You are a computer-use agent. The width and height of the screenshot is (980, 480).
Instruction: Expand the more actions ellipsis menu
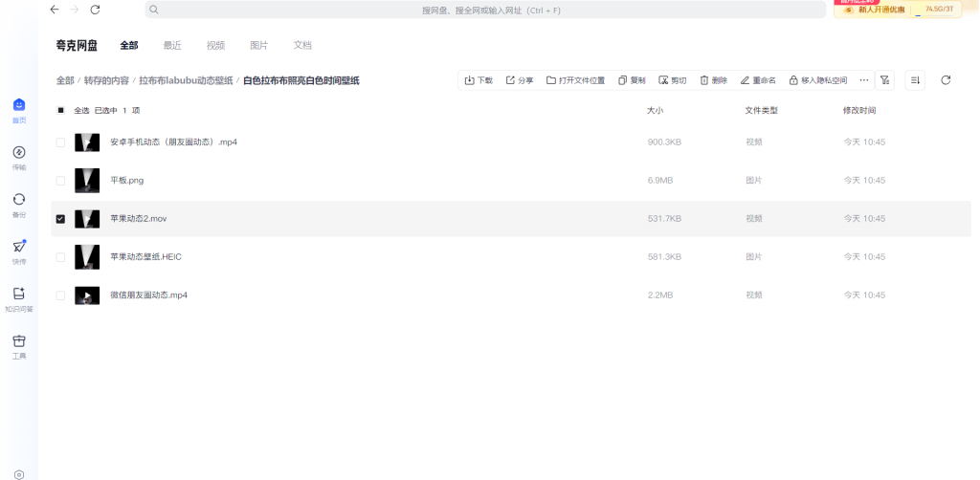864,80
